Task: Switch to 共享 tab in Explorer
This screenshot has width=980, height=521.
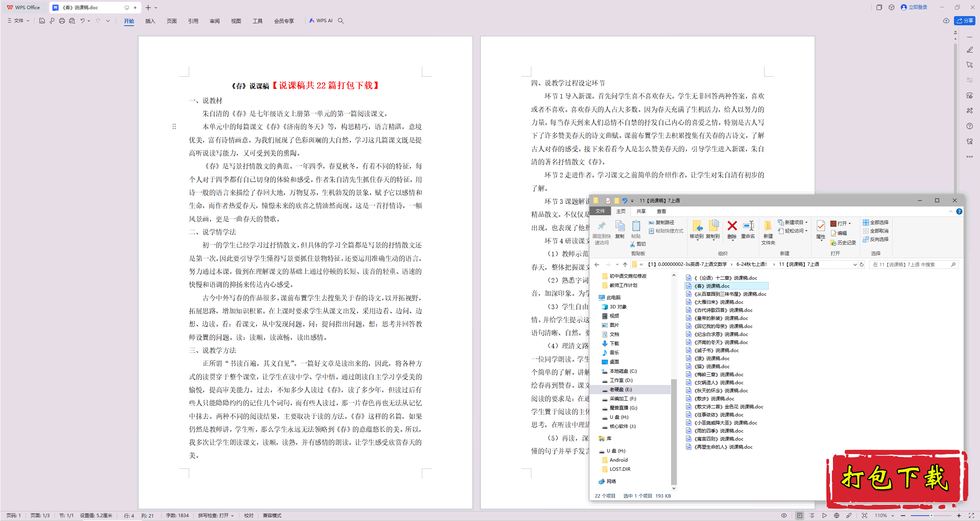Action: click(641, 211)
